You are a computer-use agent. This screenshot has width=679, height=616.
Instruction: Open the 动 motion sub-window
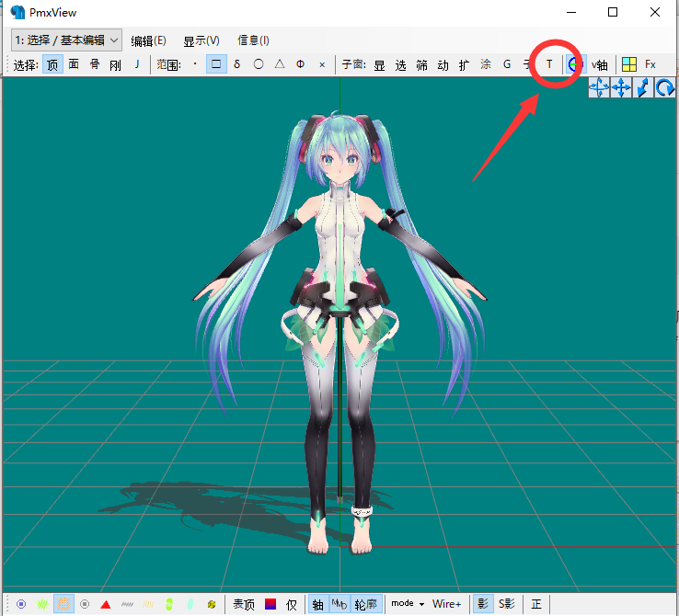coord(443,65)
